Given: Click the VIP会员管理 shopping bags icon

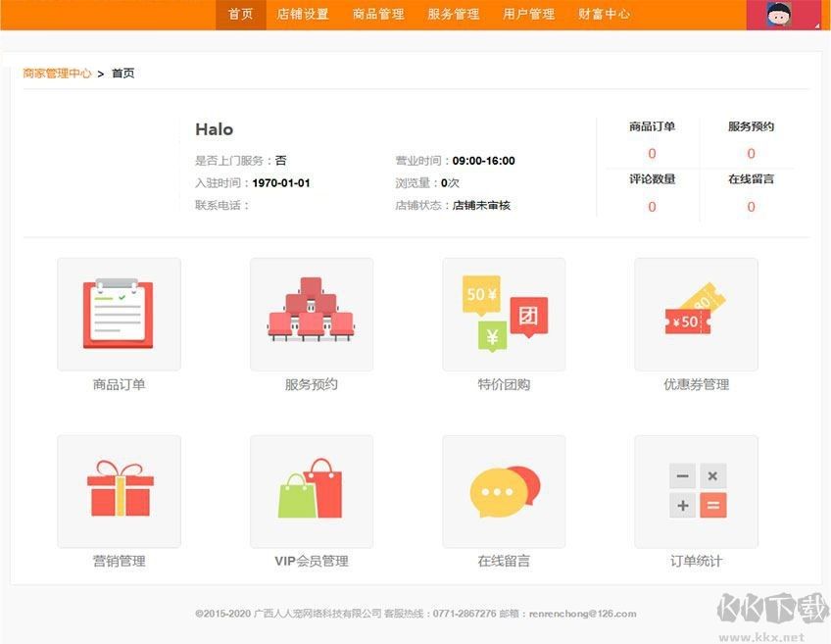Looking at the screenshot, I should (x=312, y=491).
